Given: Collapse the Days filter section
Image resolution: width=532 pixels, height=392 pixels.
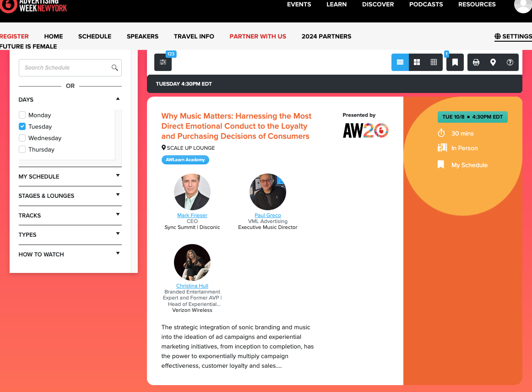Looking at the screenshot, I should [70, 99].
